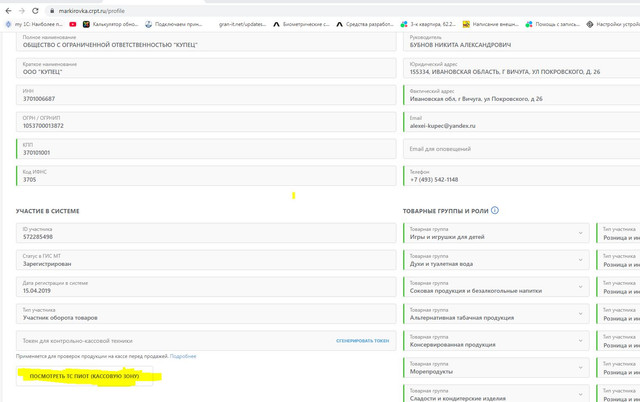Open the 'Калькулятор обно...' bookmark
This screenshot has height=402, width=640.
tap(111, 24)
